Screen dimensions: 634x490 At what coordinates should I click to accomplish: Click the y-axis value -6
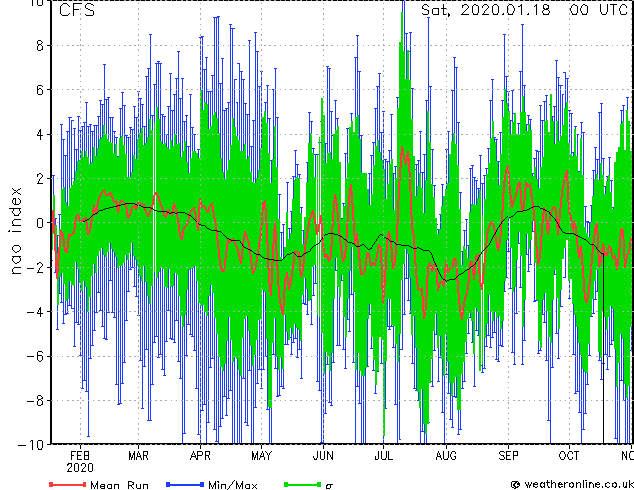tap(35, 356)
